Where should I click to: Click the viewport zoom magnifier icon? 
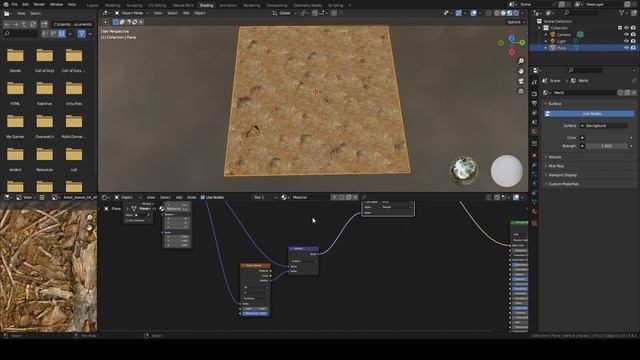[x=521, y=61]
